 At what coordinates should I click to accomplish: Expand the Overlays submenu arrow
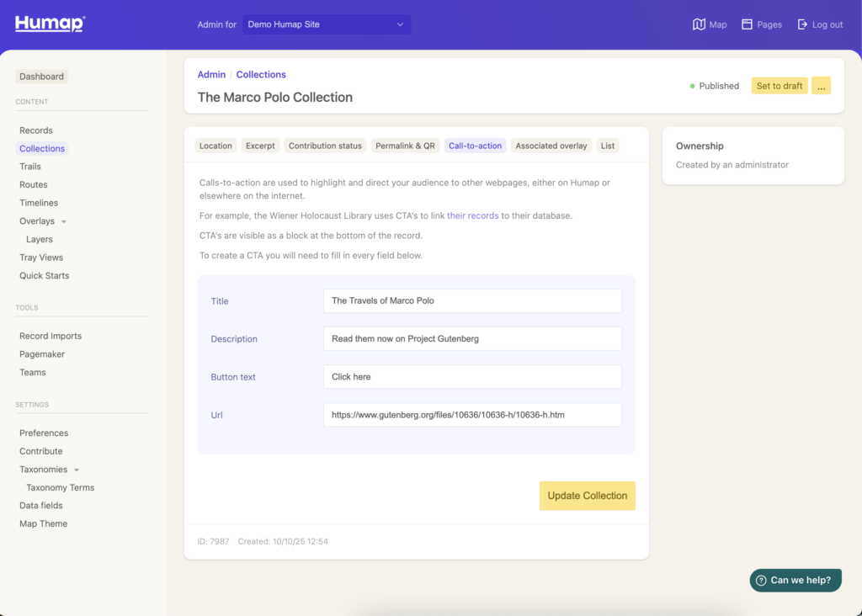pos(64,222)
